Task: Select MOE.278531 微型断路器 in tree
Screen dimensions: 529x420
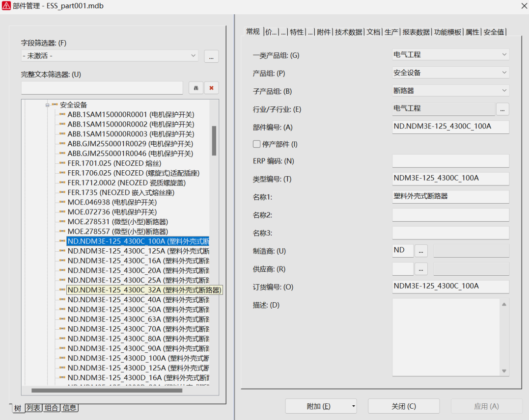Action: (117, 222)
